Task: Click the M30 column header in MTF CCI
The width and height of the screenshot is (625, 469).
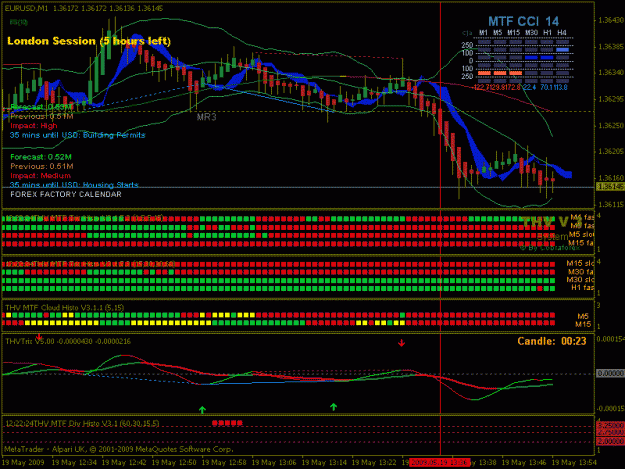Action: [x=531, y=33]
